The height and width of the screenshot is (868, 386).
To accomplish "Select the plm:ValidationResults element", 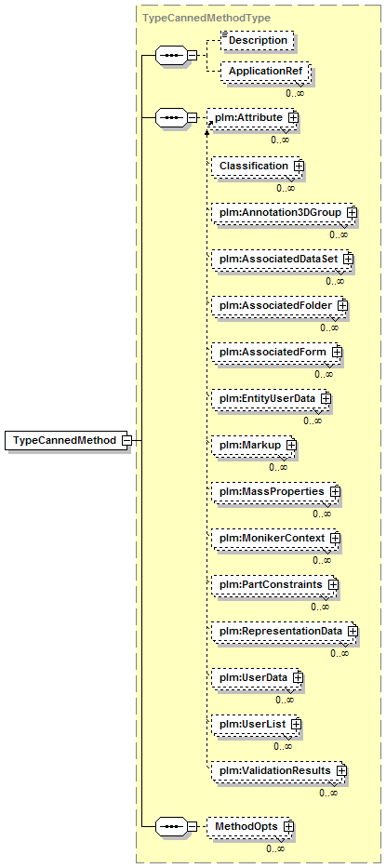I will (278, 770).
